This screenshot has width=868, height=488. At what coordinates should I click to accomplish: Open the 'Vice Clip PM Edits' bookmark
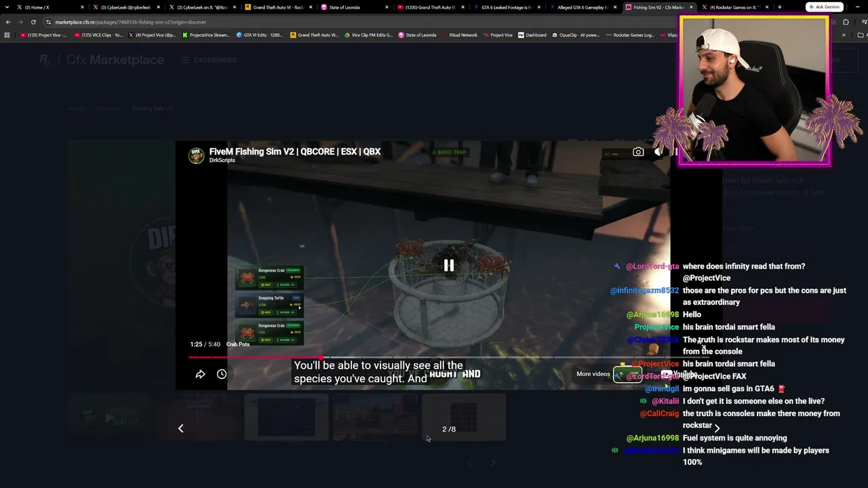click(x=368, y=35)
